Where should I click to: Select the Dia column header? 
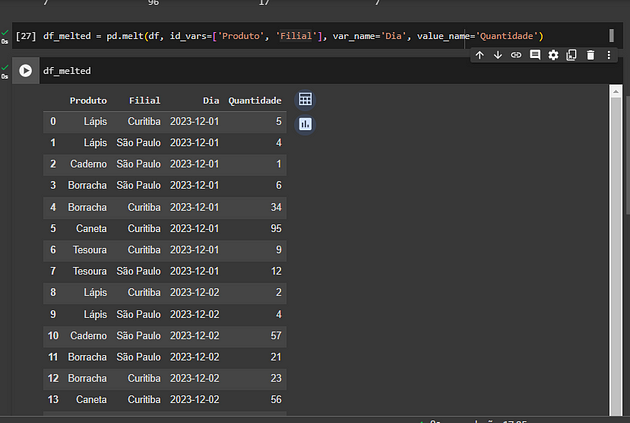coord(211,101)
